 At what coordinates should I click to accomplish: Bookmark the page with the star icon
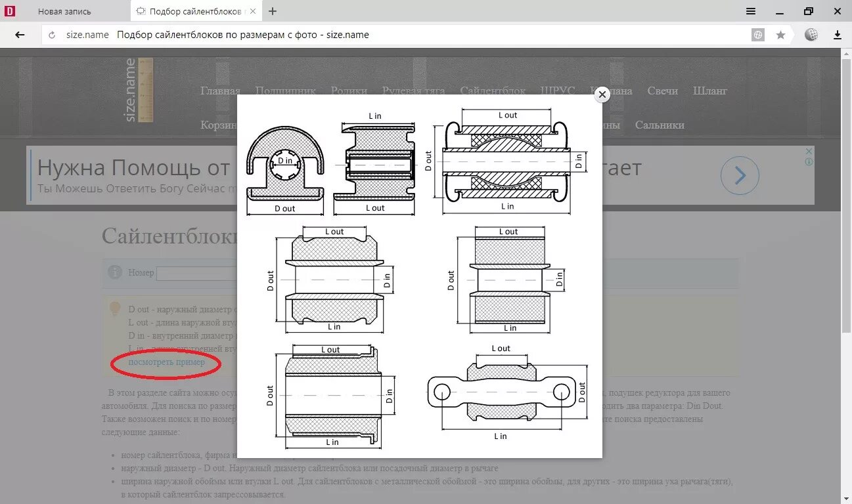[x=780, y=35]
